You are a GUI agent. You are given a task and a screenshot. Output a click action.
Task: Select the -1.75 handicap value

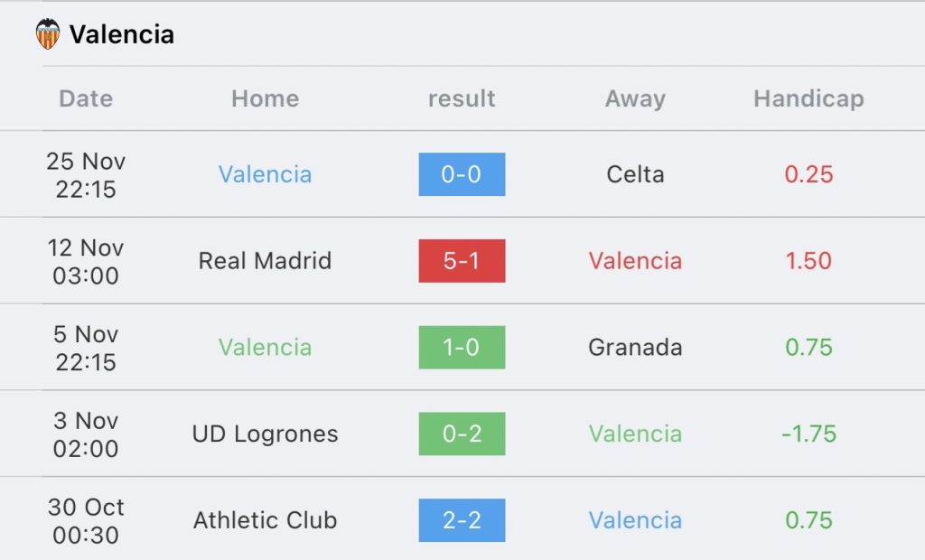tap(808, 434)
